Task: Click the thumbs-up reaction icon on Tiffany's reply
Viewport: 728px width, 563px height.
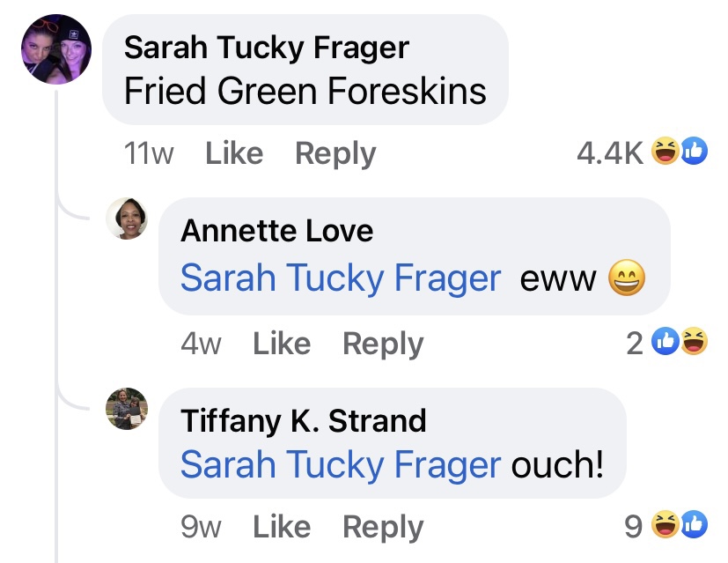Action: pos(694,525)
